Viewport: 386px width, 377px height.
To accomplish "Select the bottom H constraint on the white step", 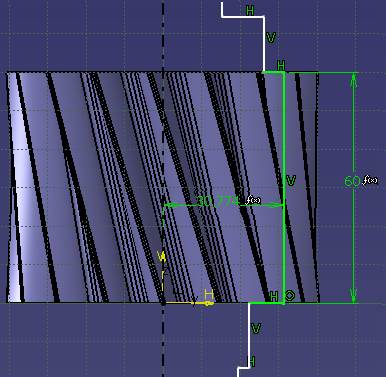I will pos(252,361).
